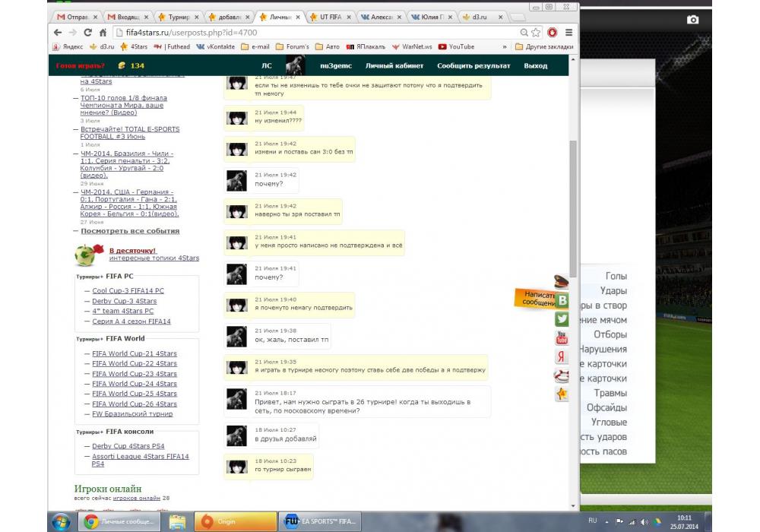Click the network signal tray icon
This screenshot has width=760, height=532.
tap(632, 522)
